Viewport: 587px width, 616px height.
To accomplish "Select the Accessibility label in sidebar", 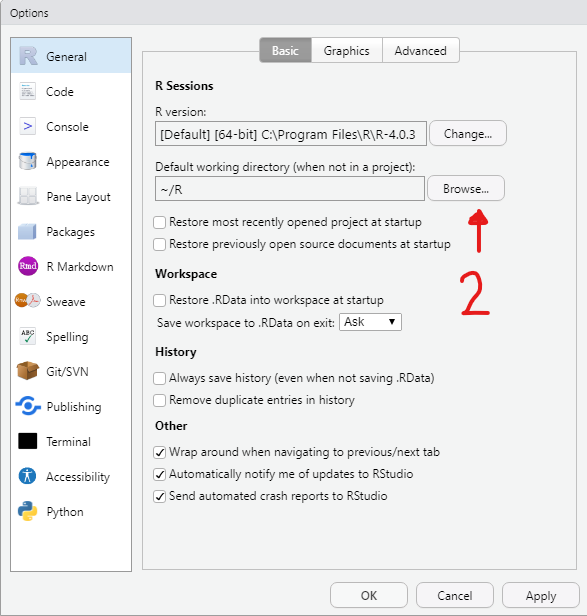I will [78, 477].
